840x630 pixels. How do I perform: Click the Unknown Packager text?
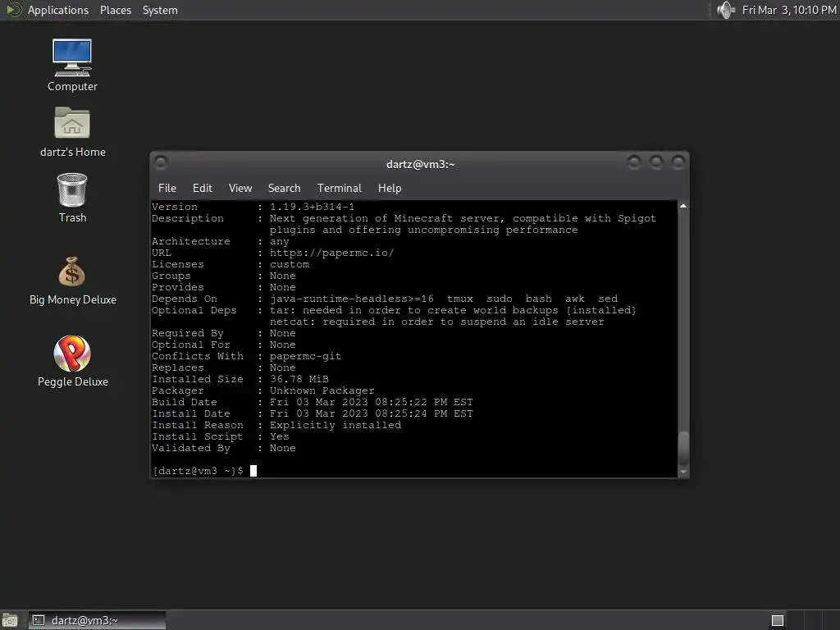(x=322, y=390)
